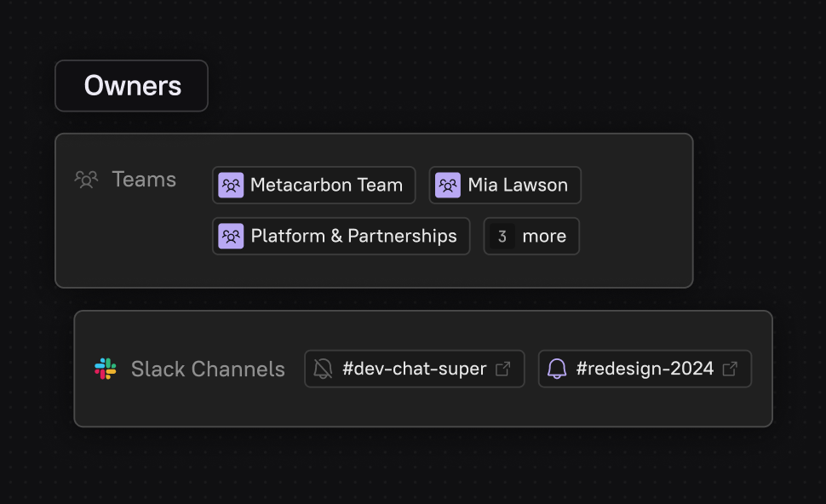Screen dimensions: 826x504
Task: Click the purple icon on Mia Lawson
Action: coord(448,186)
